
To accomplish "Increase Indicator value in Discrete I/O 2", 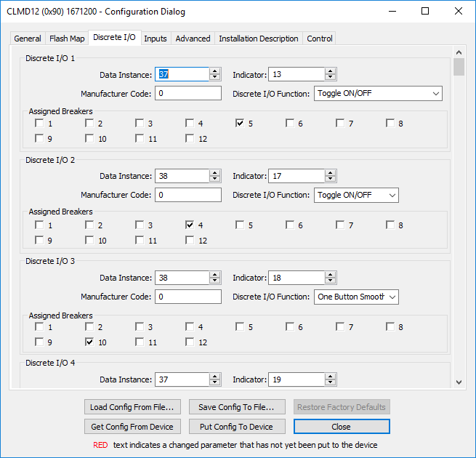I will click(x=331, y=173).
